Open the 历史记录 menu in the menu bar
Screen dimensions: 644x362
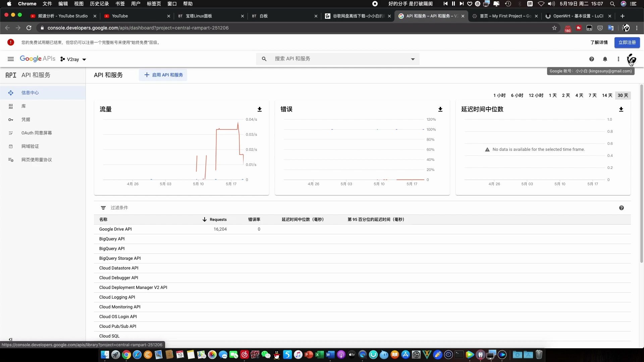[99, 4]
